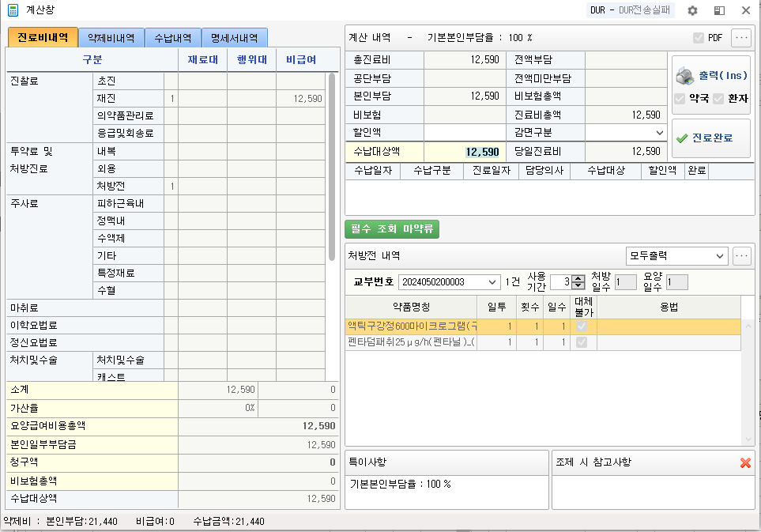Open the ellipsis menu next to PDF
Screen dimensions: 761x532
740,38
